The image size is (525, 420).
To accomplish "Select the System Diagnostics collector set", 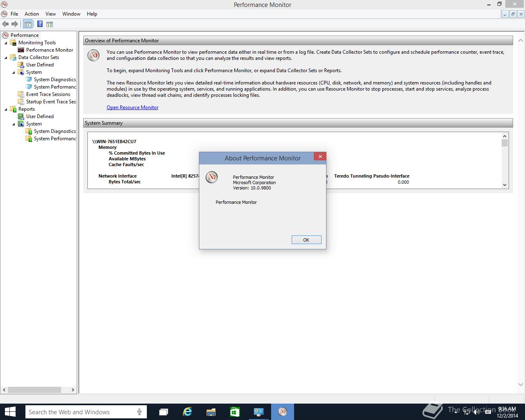I will click(55, 80).
